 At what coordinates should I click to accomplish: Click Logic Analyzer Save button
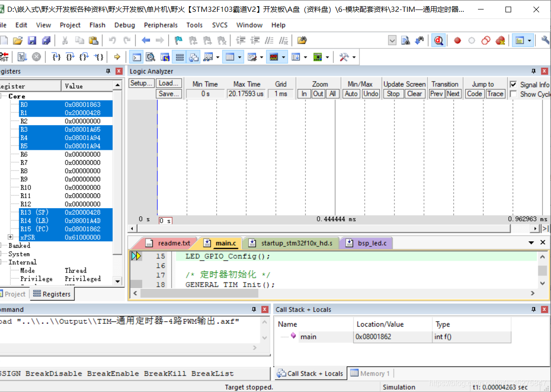point(169,94)
